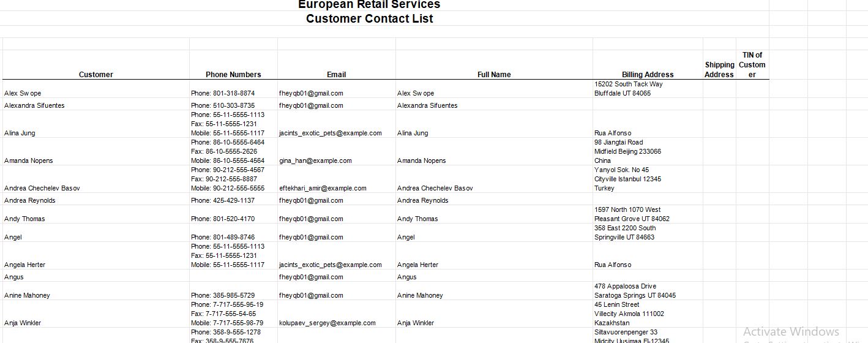
Task: Select the gina_han@example.com email cell
Action: pyautogui.click(x=315, y=160)
